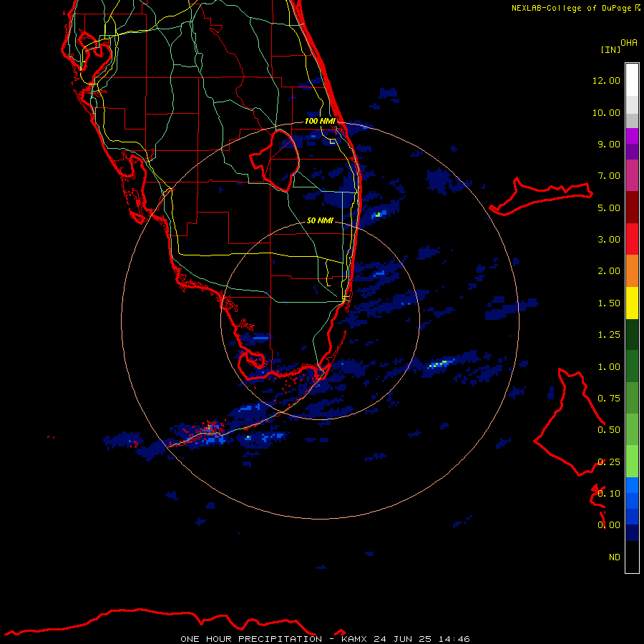This screenshot has height=644, width=644.
Task: Click the 12.00 legend value
Action: (606, 80)
